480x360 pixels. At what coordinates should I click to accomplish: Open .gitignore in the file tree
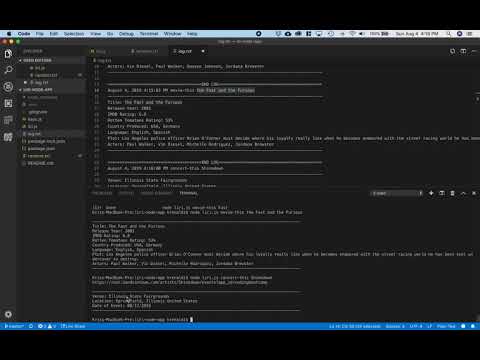[37, 112]
